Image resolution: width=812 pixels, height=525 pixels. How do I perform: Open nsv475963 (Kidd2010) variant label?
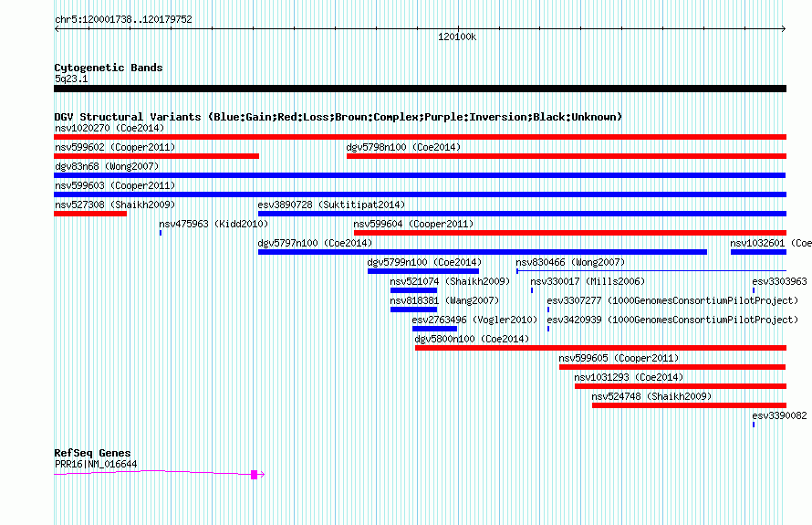point(213,224)
